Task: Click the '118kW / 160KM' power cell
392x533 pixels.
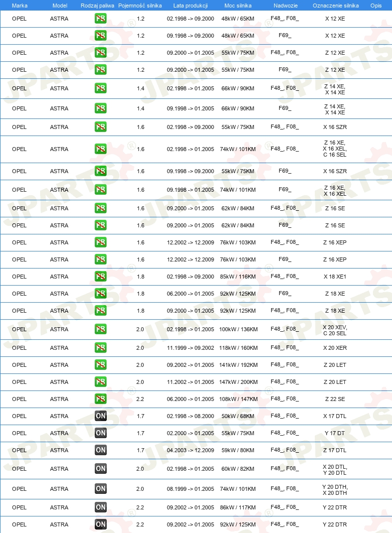Action: [238, 348]
